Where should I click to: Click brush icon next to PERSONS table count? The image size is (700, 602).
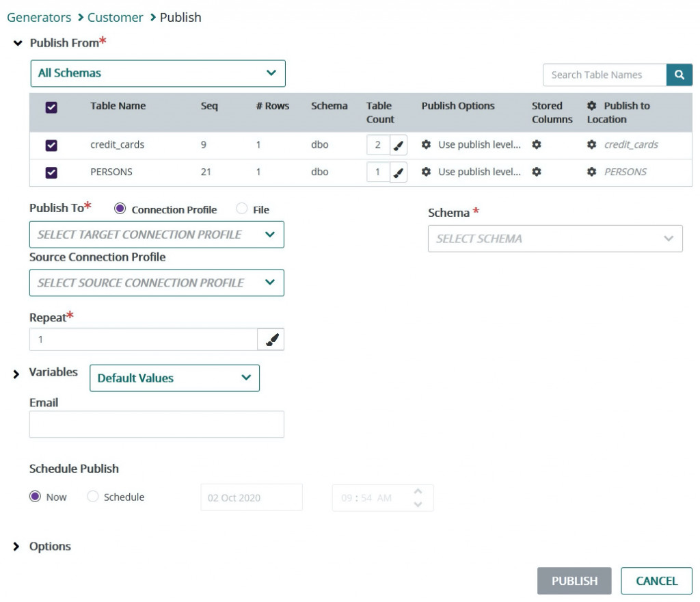point(399,172)
